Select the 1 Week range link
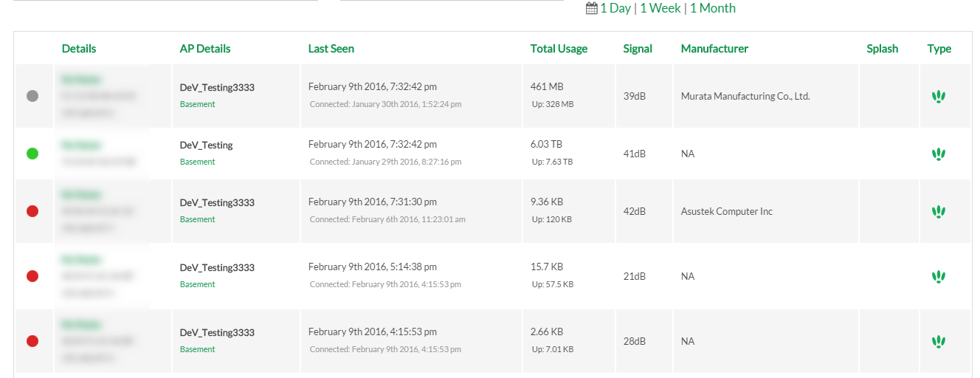Viewport: 980px width, 378px height. pyautogui.click(x=660, y=8)
